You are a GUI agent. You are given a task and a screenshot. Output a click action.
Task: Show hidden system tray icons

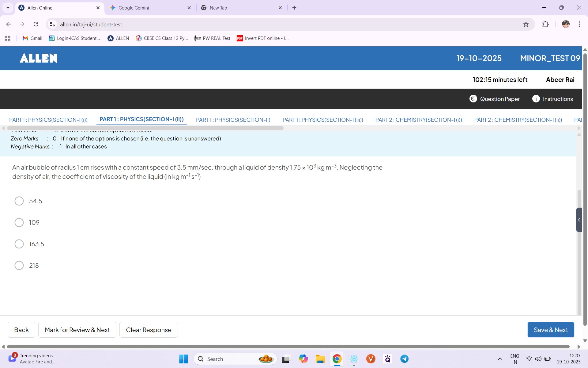[x=500, y=359]
